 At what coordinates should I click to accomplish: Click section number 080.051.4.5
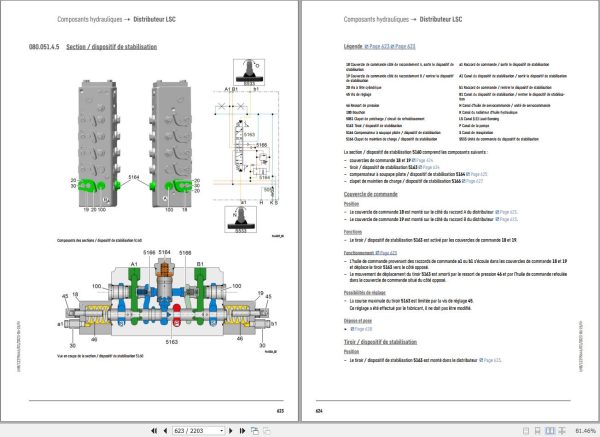coord(44,47)
